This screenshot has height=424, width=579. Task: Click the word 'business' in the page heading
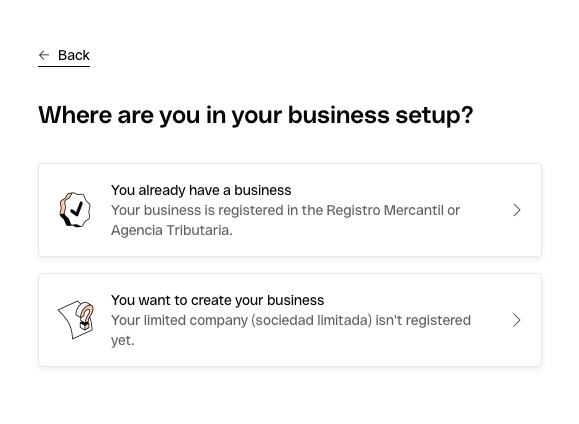[x=339, y=114]
